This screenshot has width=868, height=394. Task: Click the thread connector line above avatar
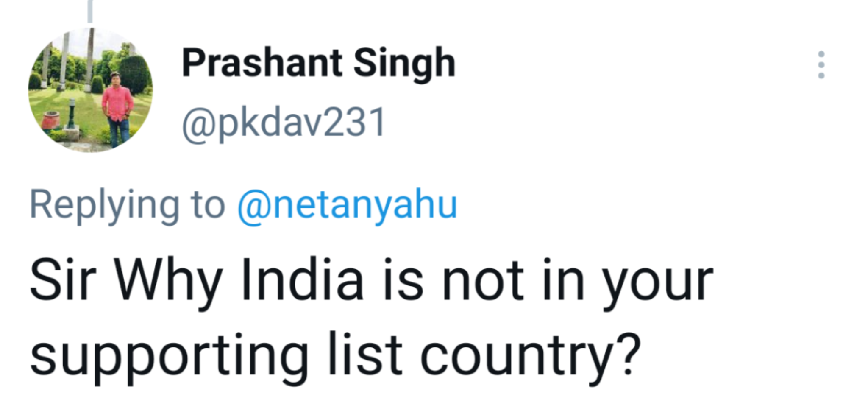90,11
